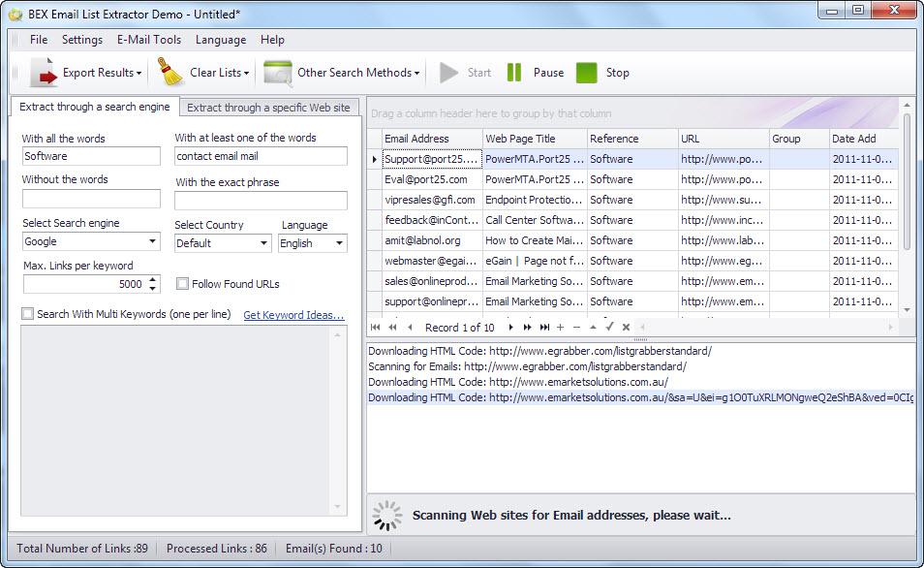
Task: Click the row indicator arrow of first record
Action: [x=374, y=159]
